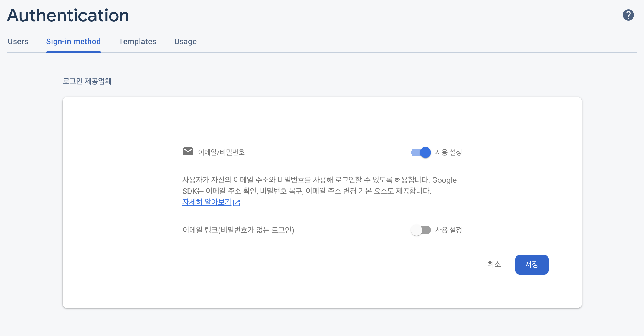The image size is (644, 336).
Task: Click the 로그인 제공업체 section heading
Action: (87, 81)
